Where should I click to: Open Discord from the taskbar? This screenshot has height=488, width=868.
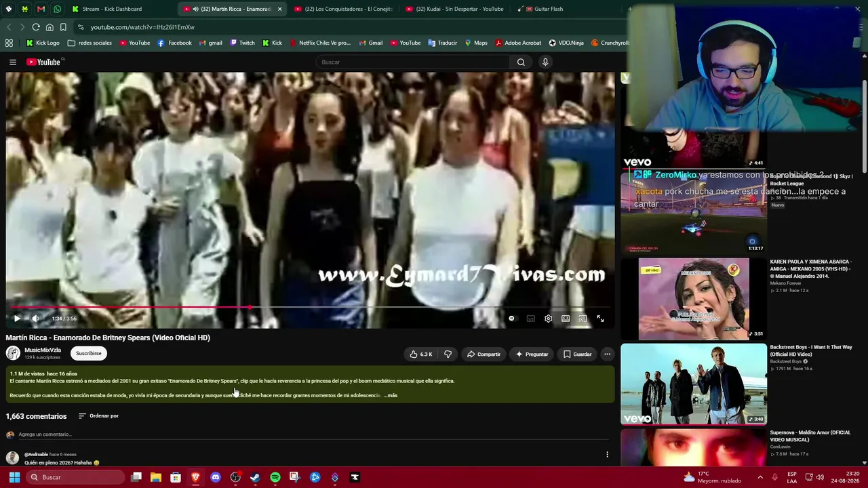coord(216,477)
